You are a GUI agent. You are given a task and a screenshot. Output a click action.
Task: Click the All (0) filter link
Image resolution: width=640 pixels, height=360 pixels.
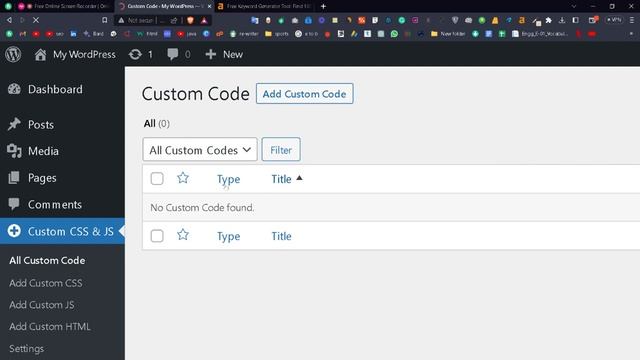156,123
